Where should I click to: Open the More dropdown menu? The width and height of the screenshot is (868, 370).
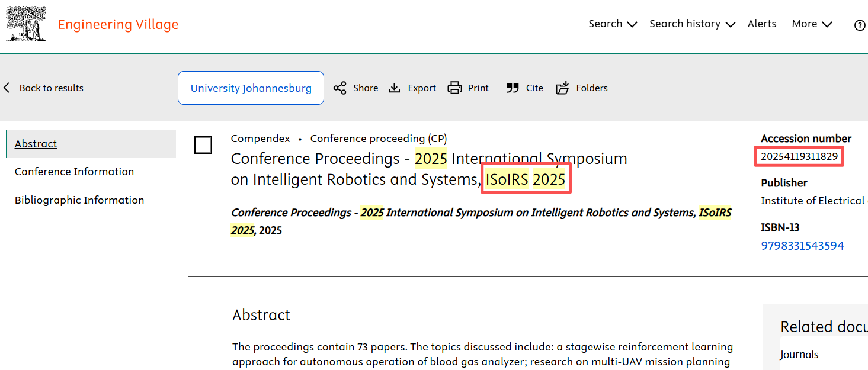[x=812, y=24]
